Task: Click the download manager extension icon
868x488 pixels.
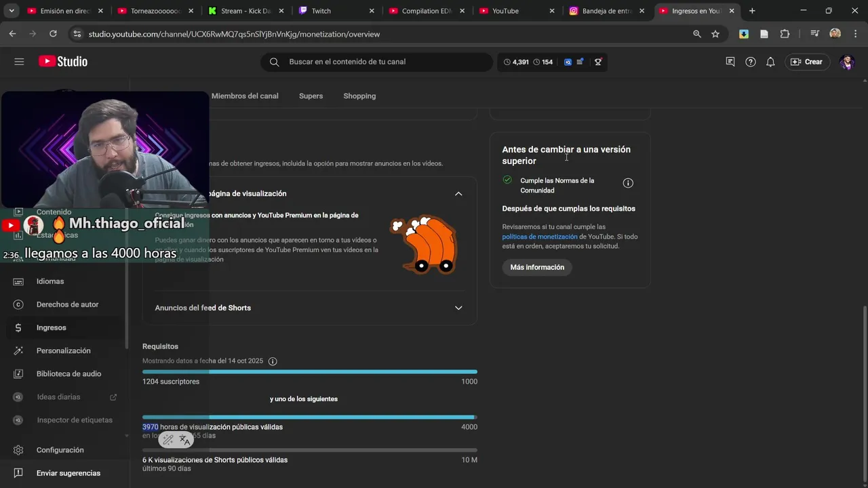Action: 744,34
